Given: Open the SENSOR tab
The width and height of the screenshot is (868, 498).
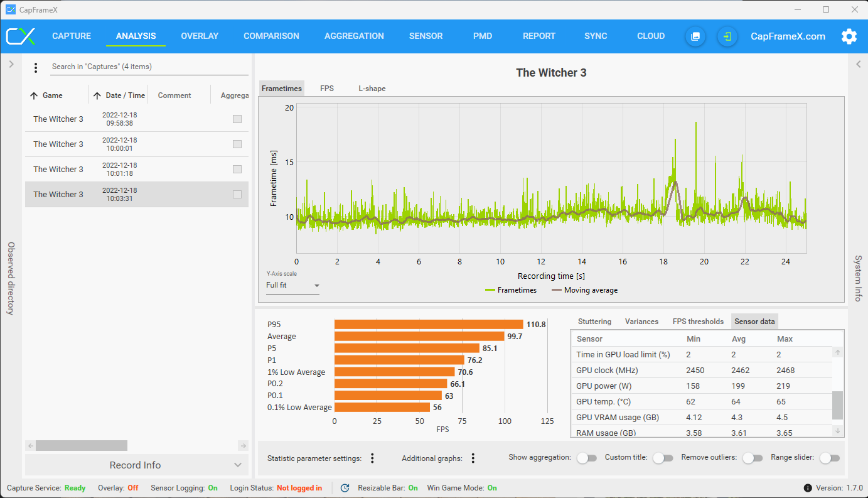Looking at the screenshot, I should 426,36.
